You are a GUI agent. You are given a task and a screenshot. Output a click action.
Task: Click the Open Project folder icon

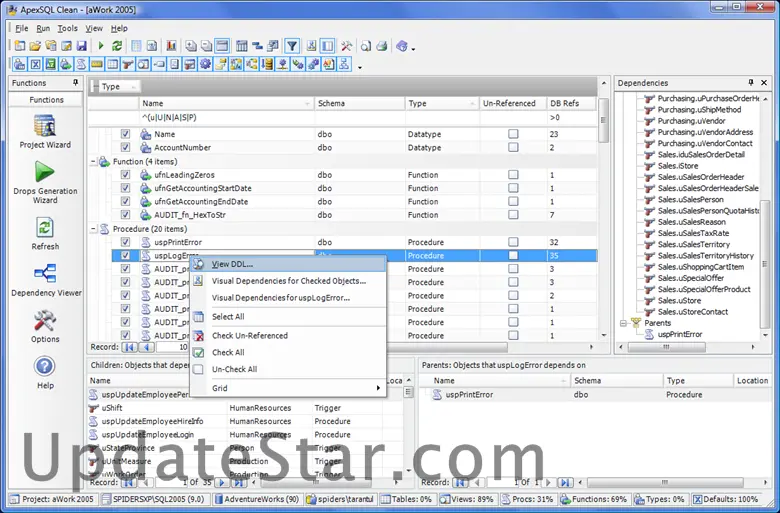coord(35,46)
